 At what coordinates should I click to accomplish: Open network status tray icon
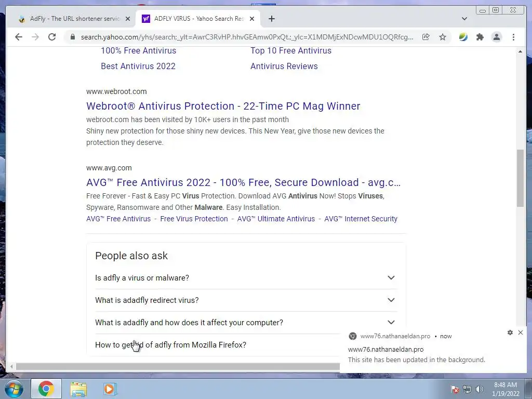[467, 390]
